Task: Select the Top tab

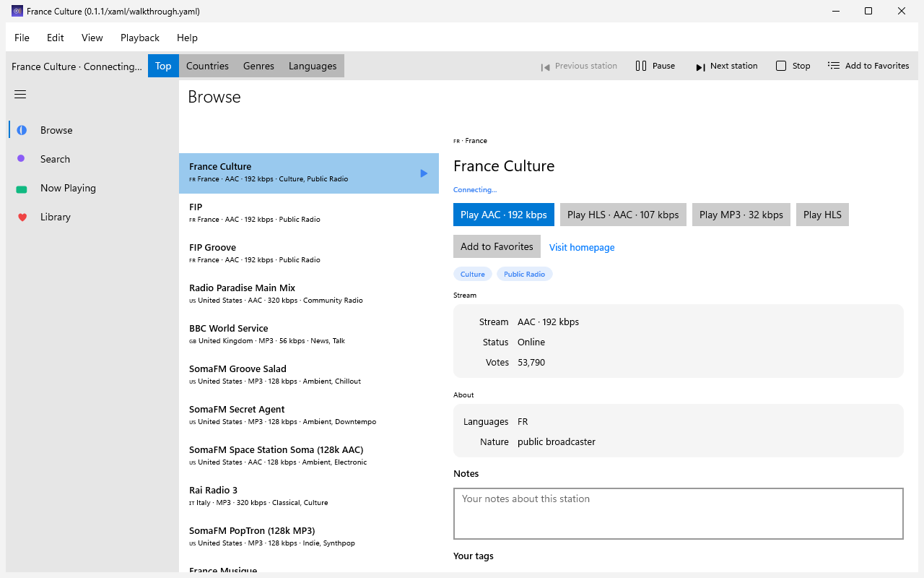Action: click(163, 66)
